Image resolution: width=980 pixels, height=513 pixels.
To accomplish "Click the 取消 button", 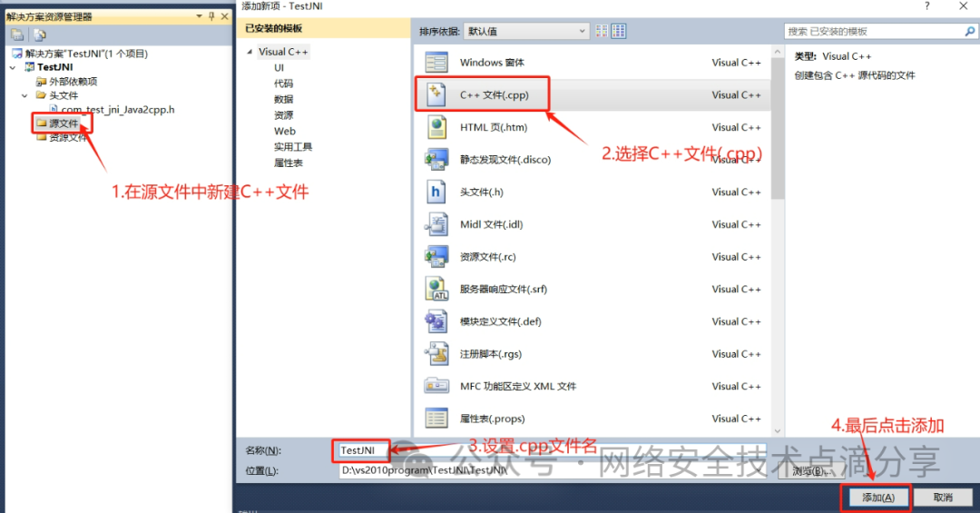I will [943, 498].
